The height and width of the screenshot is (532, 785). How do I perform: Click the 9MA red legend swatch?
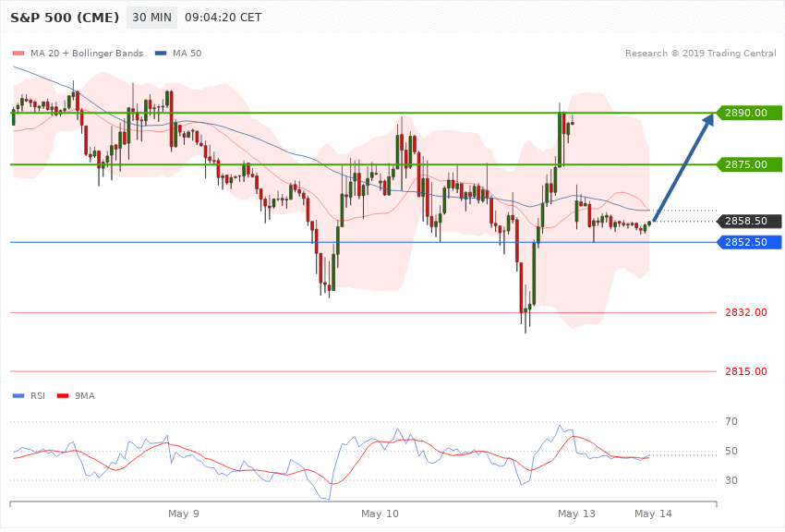tap(63, 396)
